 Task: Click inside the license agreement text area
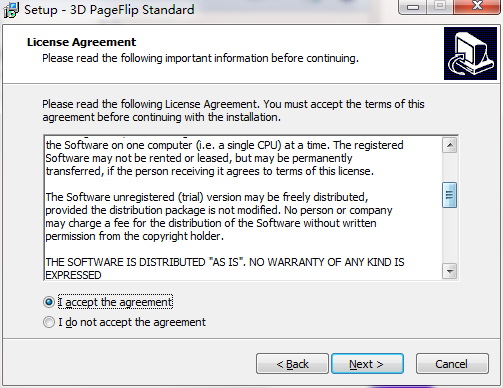tap(243, 208)
